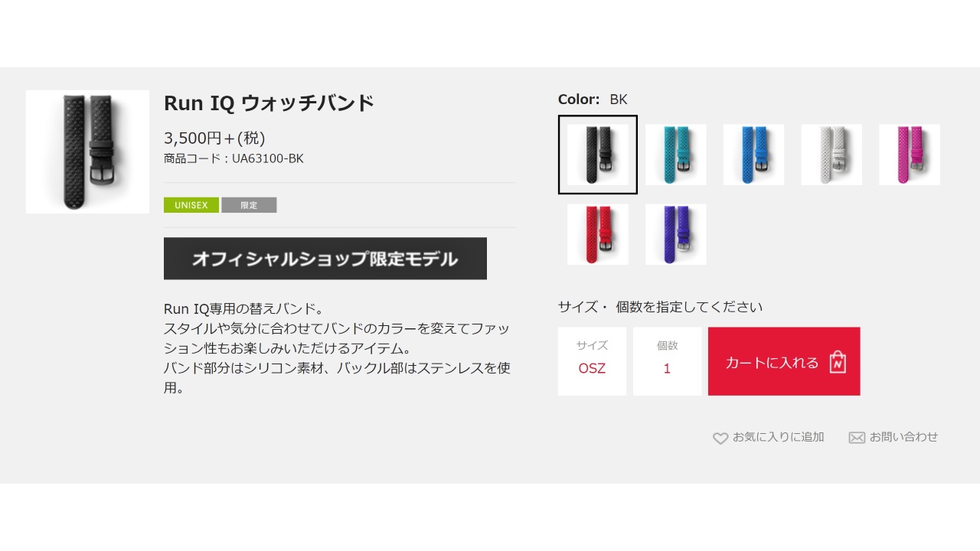Click the envelope inquiry icon
Screen dimensions: 980x551
tap(857, 438)
